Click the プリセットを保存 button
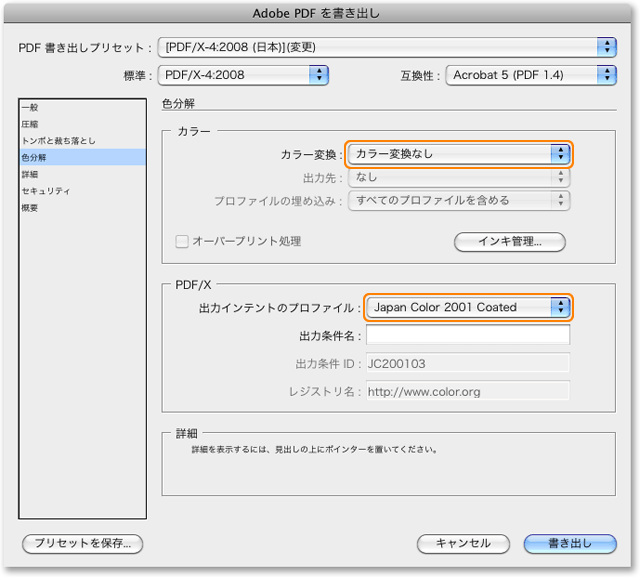 83,543
